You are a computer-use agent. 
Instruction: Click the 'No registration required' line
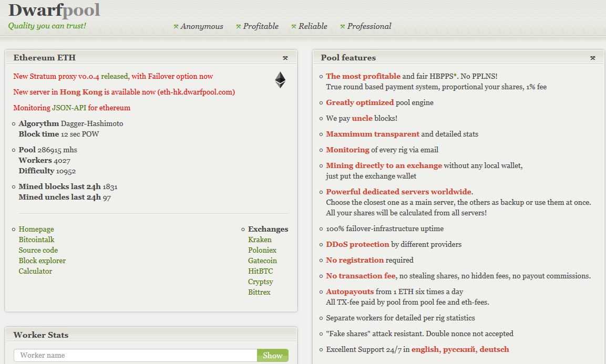(370, 260)
